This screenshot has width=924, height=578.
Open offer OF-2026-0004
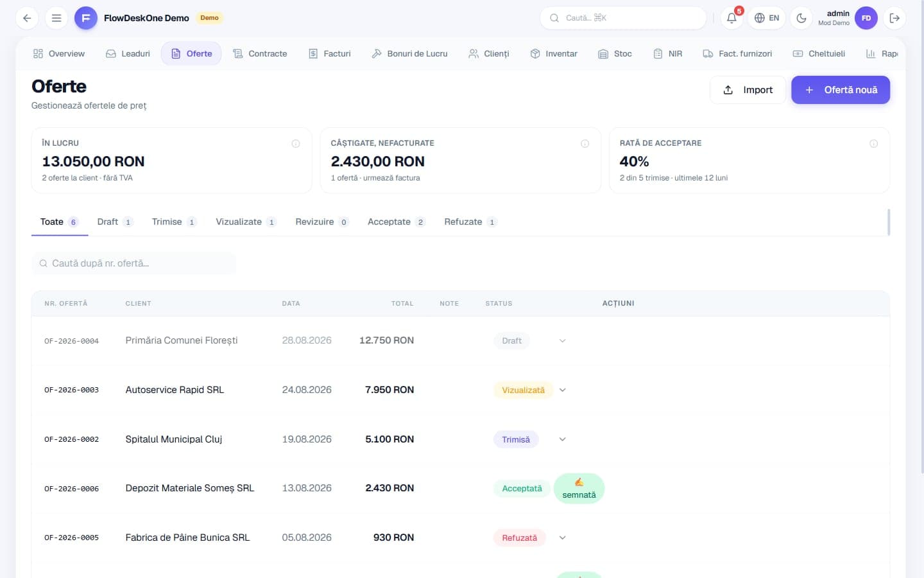coord(71,341)
